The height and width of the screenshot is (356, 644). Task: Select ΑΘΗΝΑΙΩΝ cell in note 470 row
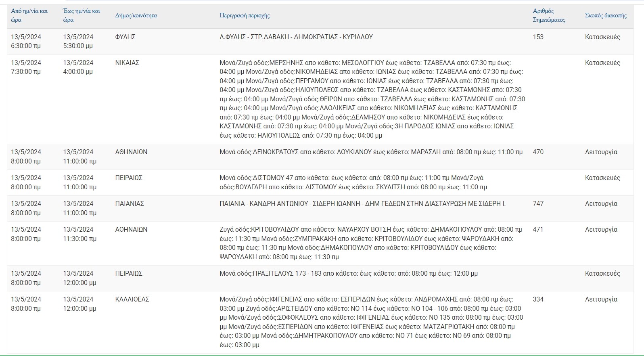click(131, 152)
